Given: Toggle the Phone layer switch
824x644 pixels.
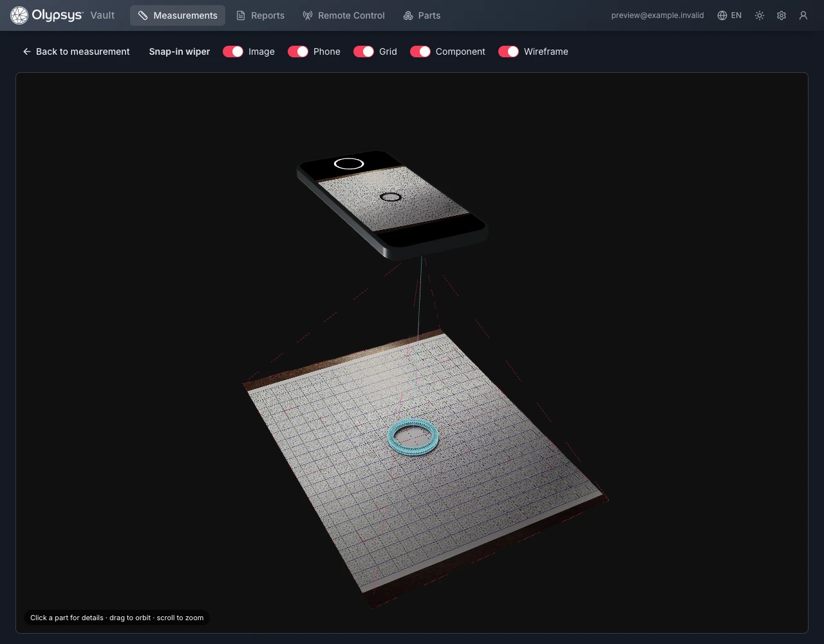Looking at the screenshot, I should pyautogui.click(x=298, y=52).
